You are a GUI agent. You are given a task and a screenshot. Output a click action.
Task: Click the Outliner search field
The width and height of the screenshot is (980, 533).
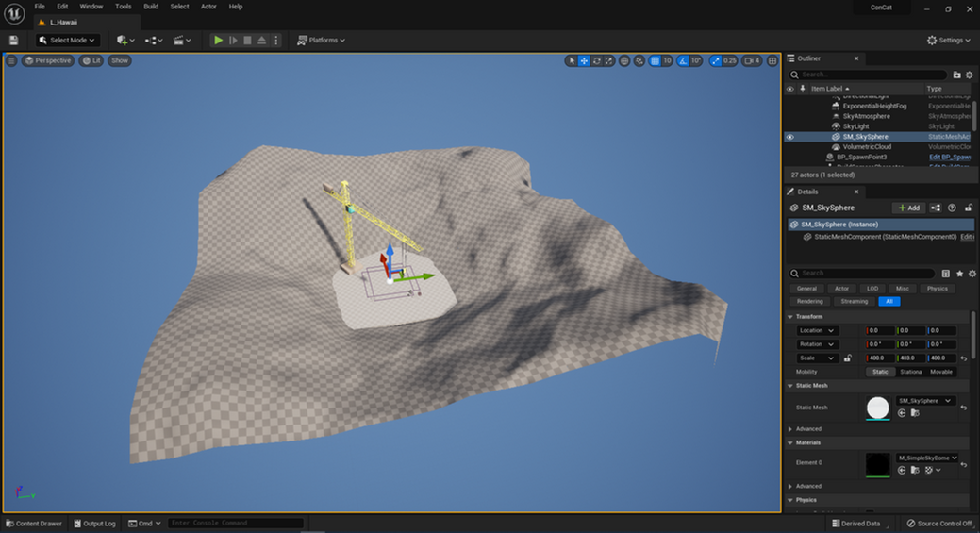click(x=869, y=75)
